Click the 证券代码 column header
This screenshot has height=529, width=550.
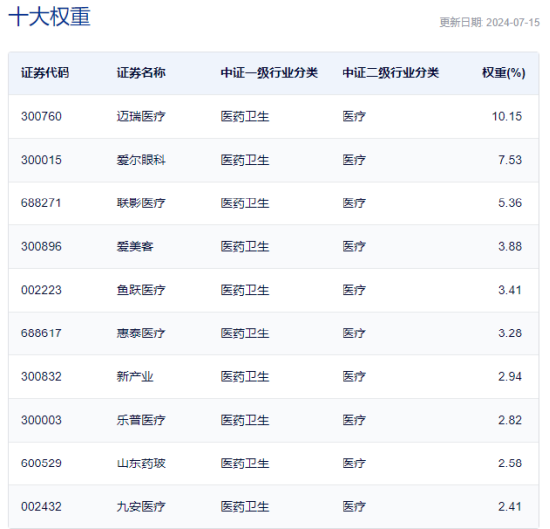(45, 73)
